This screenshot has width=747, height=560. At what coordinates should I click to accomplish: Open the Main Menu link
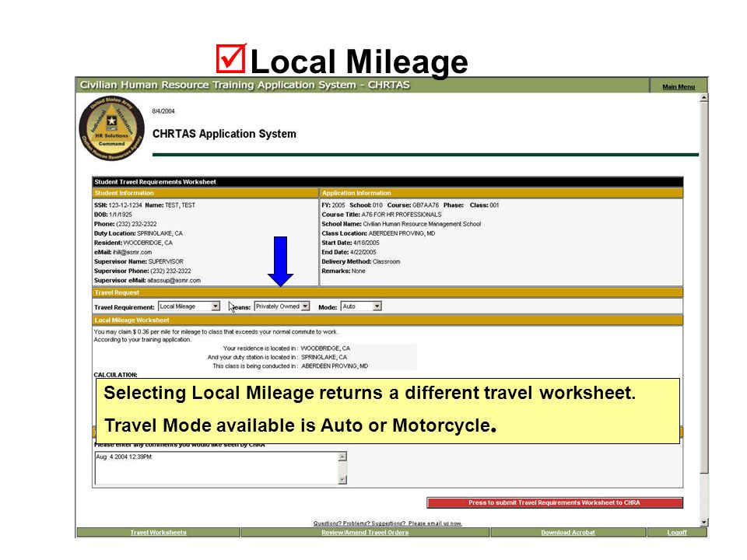(x=679, y=86)
